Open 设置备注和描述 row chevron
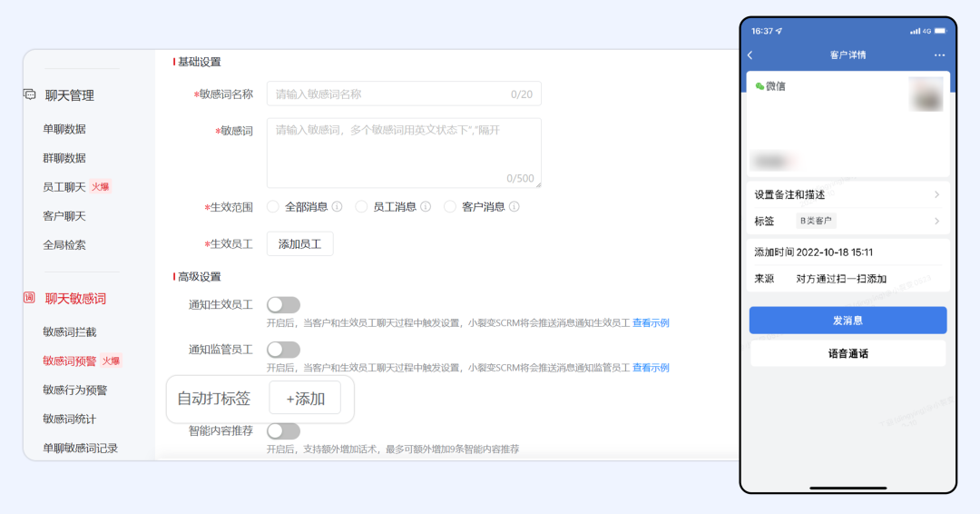This screenshot has width=980, height=514. [x=936, y=194]
